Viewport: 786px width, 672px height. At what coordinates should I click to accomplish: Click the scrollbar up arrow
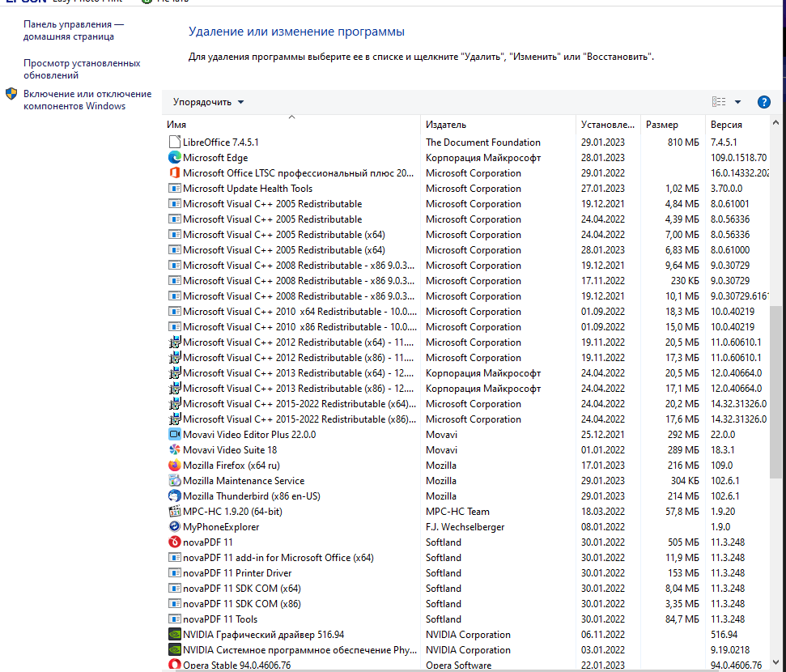pyautogui.click(x=776, y=122)
